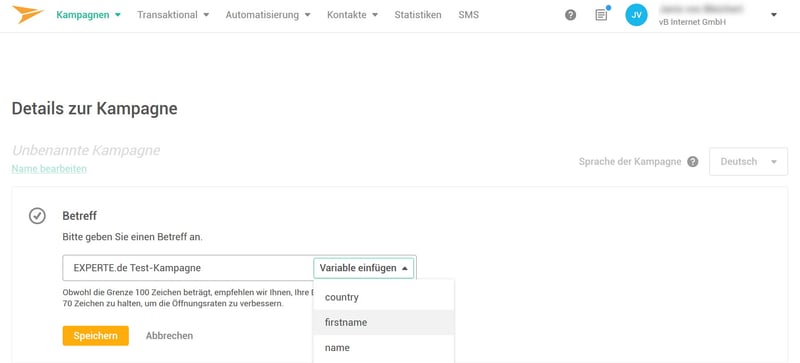The image size is (800, 363).
Task: Open the help question mark icon
Action: pos(570,15)
